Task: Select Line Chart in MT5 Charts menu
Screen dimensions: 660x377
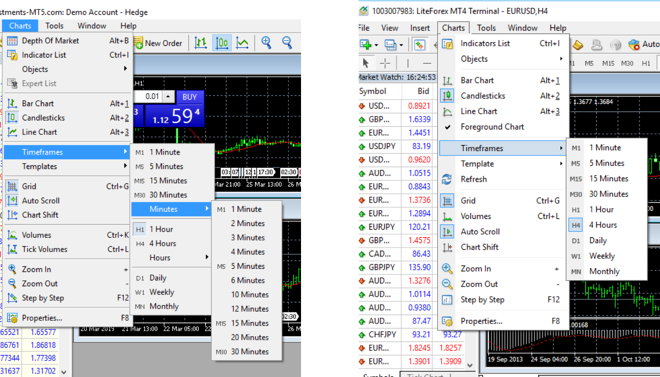Action: (x=67, y=132)
